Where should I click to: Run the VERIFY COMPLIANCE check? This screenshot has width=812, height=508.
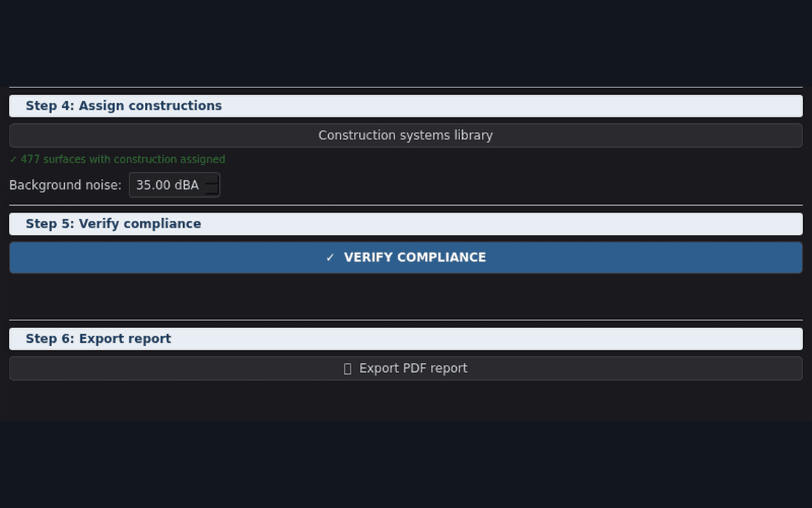tap(406, 257)
